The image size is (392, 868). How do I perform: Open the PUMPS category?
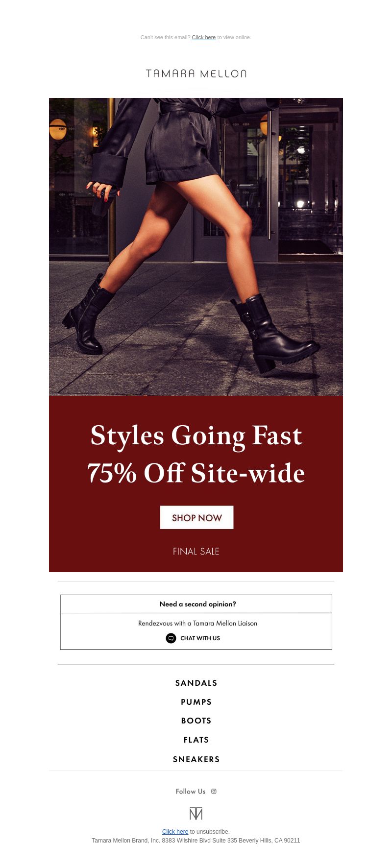[196, 702]
